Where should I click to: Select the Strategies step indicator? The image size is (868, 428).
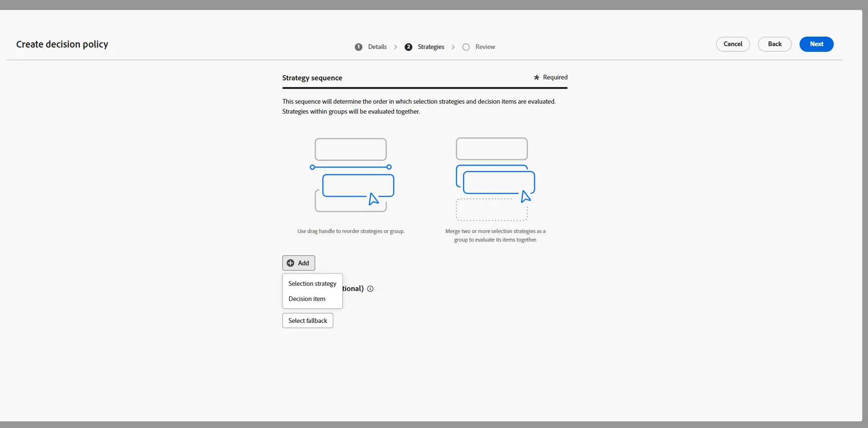[424, 47]
